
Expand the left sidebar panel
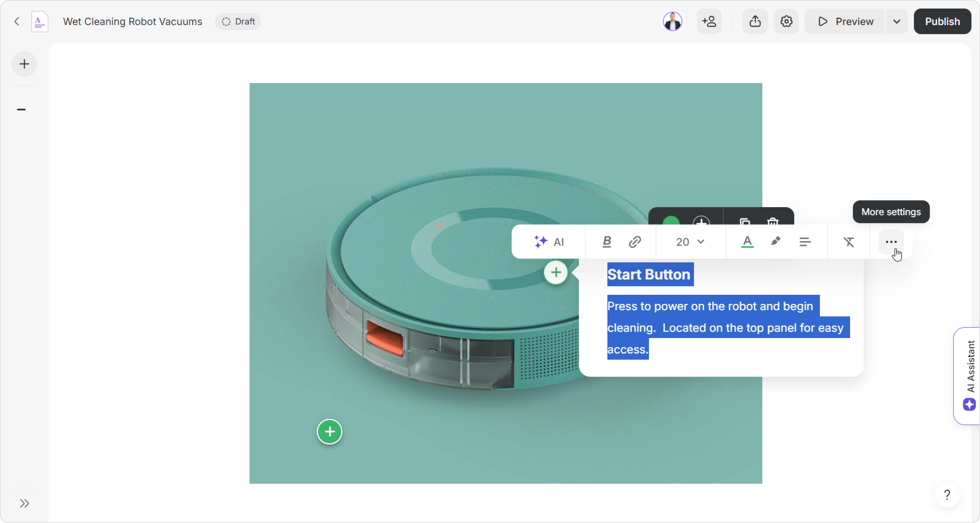(24, 503)
